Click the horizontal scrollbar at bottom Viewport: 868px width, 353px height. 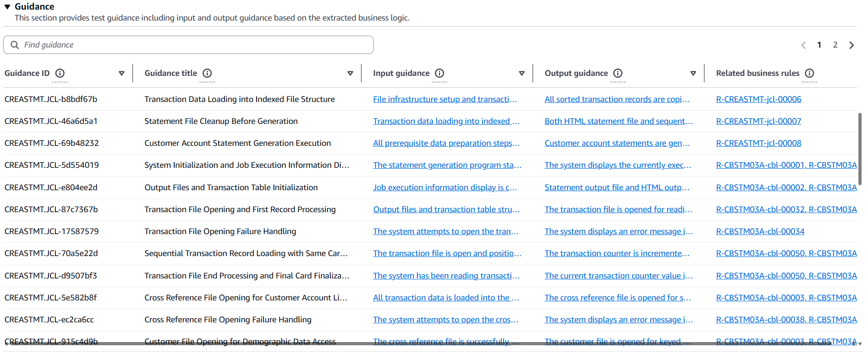[x=412, y=343]
